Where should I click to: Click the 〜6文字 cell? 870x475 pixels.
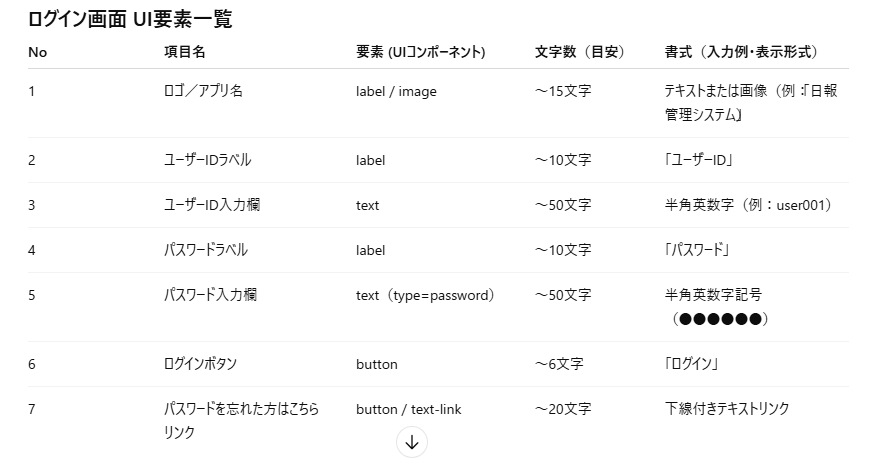[559, 364]
